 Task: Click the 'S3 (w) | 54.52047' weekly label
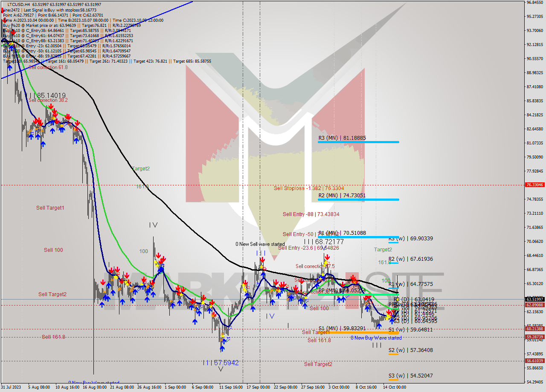click(x=410, y=376)
